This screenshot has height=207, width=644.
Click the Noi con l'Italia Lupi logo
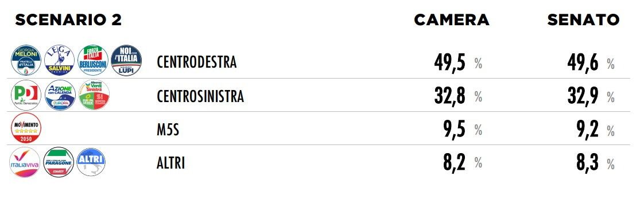(126, 60)
